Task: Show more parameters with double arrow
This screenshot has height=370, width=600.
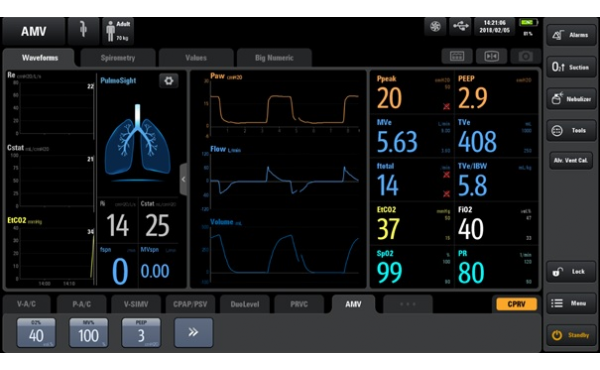Action: pos(194,332)
